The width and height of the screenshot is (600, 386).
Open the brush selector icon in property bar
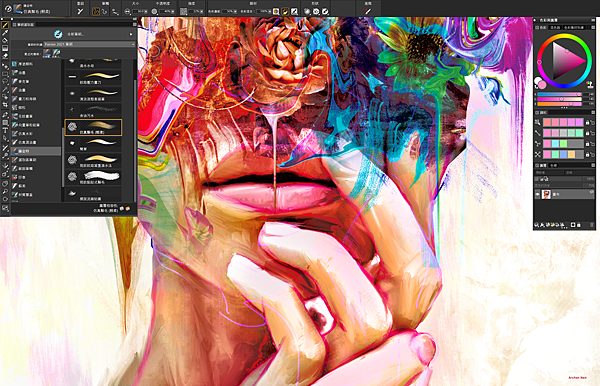pos(18,8)
